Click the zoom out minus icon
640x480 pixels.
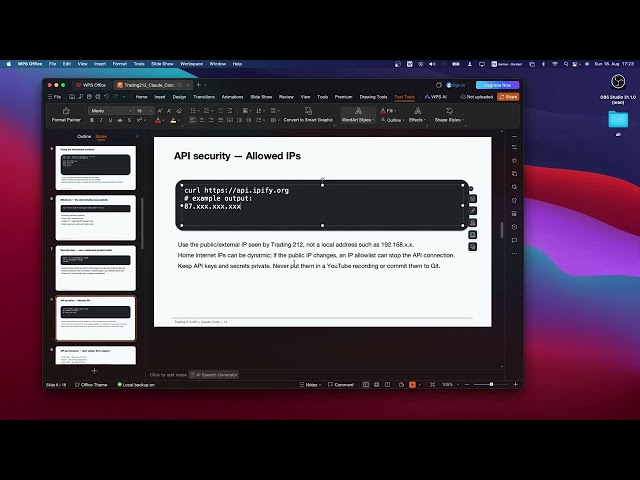tap(467, 384)
